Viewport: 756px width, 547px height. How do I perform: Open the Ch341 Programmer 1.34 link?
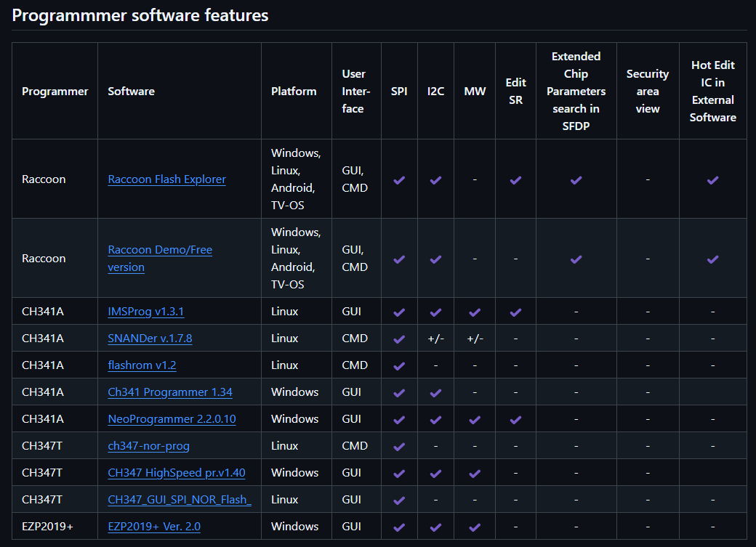click(170, 392)
